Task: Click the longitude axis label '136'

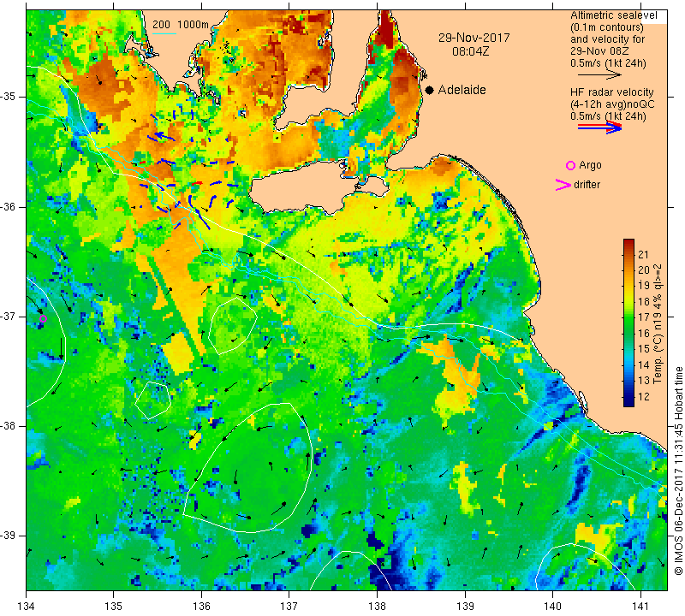Action: pyautogui.click(x=201, y=606)
